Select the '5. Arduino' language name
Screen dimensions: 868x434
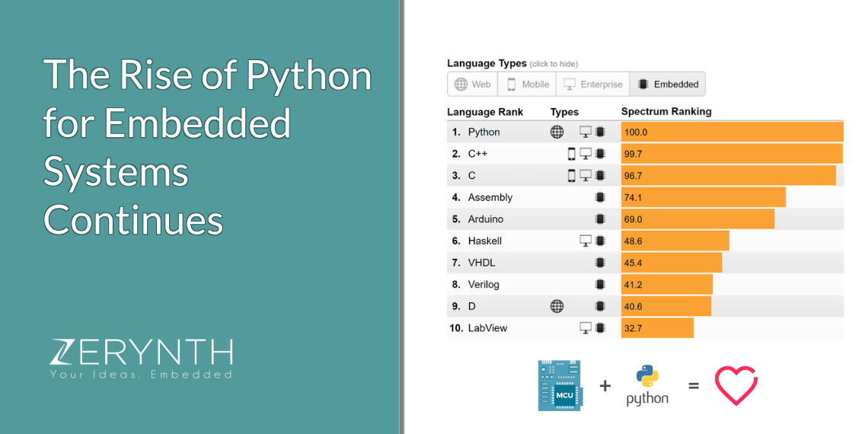(477, 219)
